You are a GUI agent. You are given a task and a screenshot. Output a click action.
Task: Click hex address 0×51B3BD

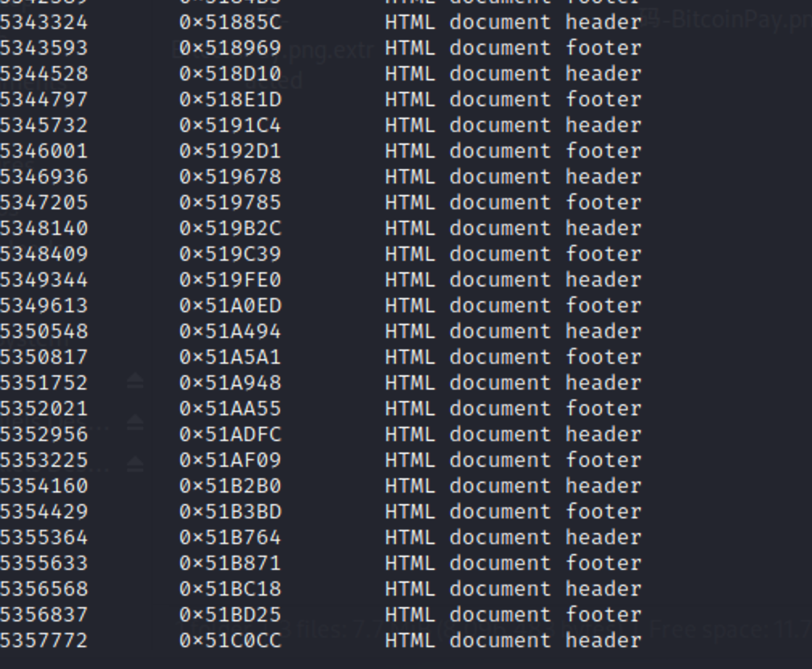pyautogui.click(x=229, y=511)
